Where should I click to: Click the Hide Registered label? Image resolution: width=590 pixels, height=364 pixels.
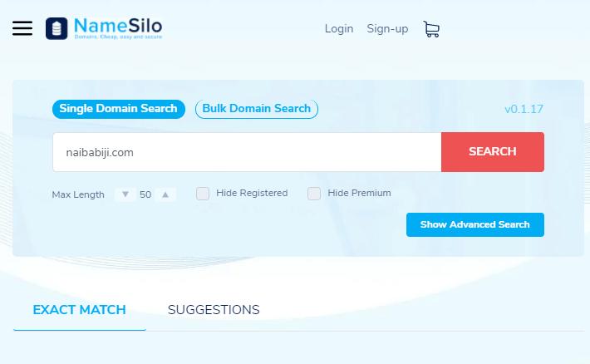(x=252, y=193)
